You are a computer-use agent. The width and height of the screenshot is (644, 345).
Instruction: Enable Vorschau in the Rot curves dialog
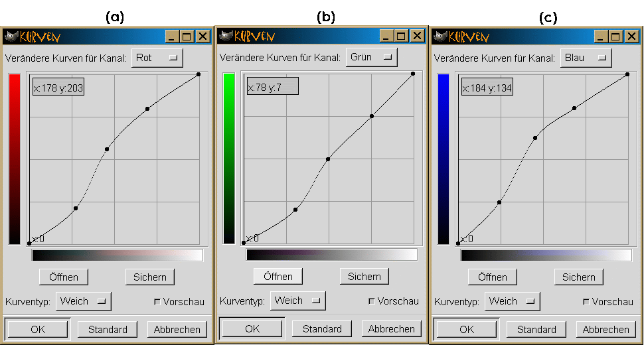pyautogui.click(x=157, y=301)
